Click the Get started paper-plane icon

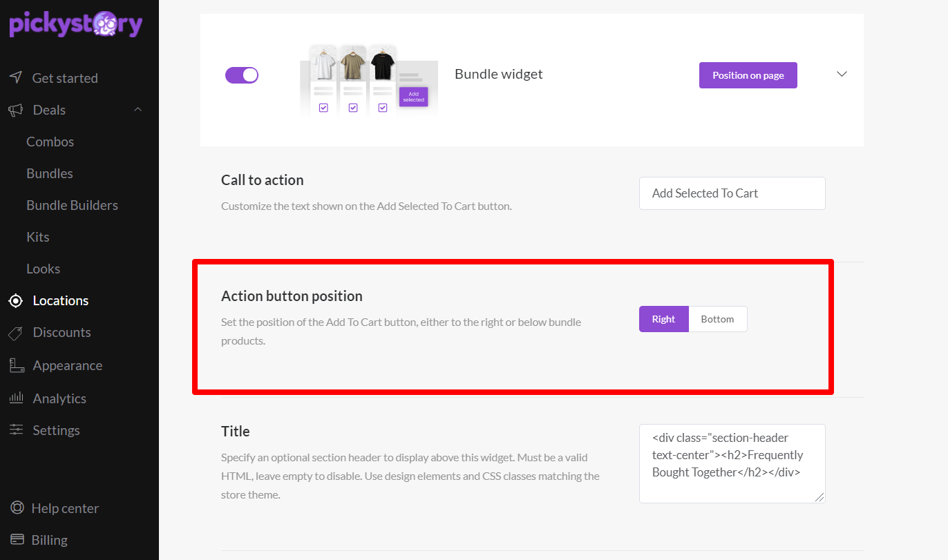tap(16, 77)
